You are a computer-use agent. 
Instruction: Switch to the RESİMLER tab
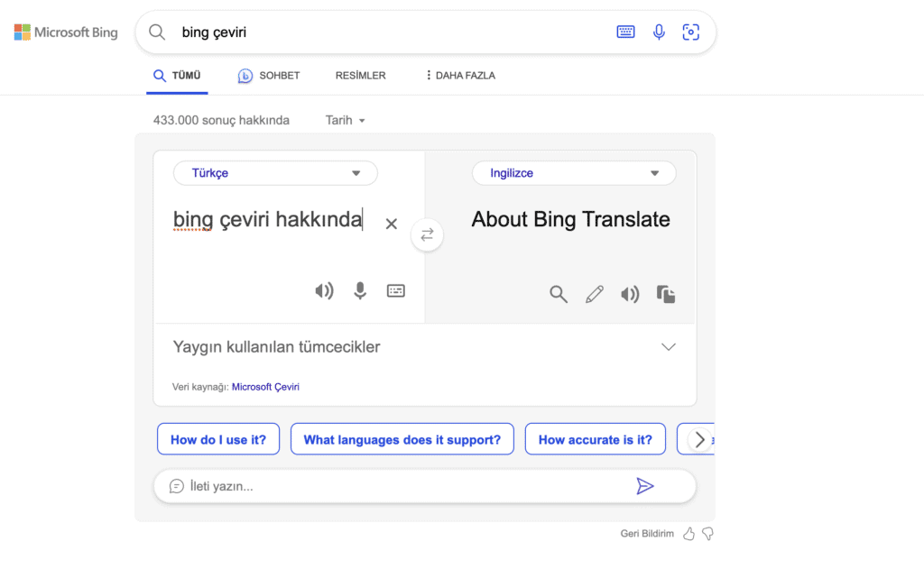361,76
